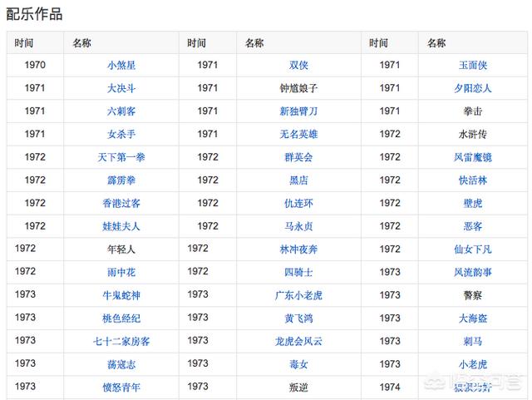Open the 马永贞 entry

click(x=298, y=226)
